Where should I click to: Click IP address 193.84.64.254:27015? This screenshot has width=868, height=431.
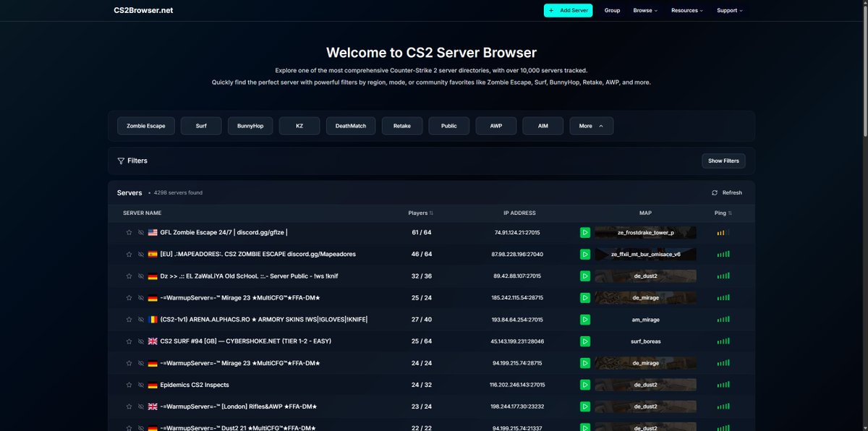pos(517,320)
